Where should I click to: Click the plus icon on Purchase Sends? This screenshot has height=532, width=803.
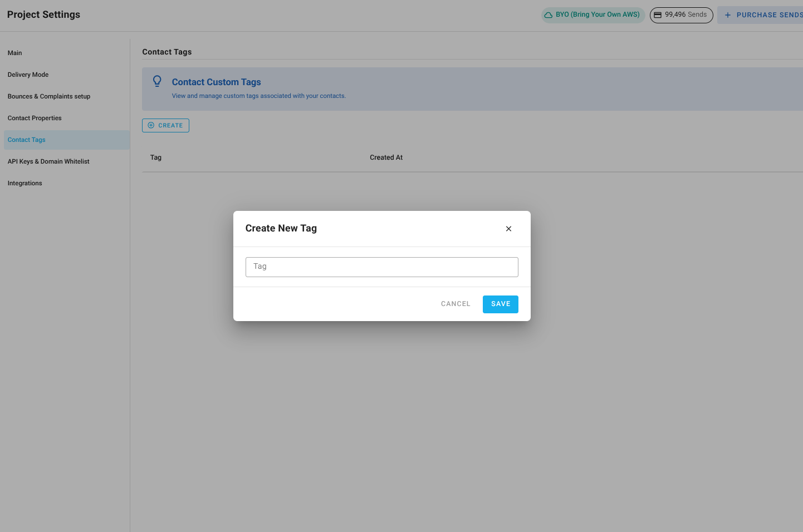coord(727,14)
